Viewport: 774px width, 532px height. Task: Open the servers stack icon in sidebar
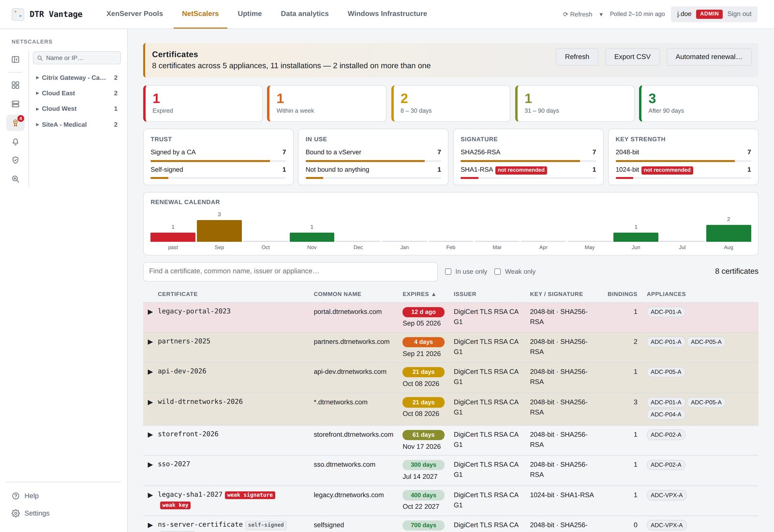point(15,104)
